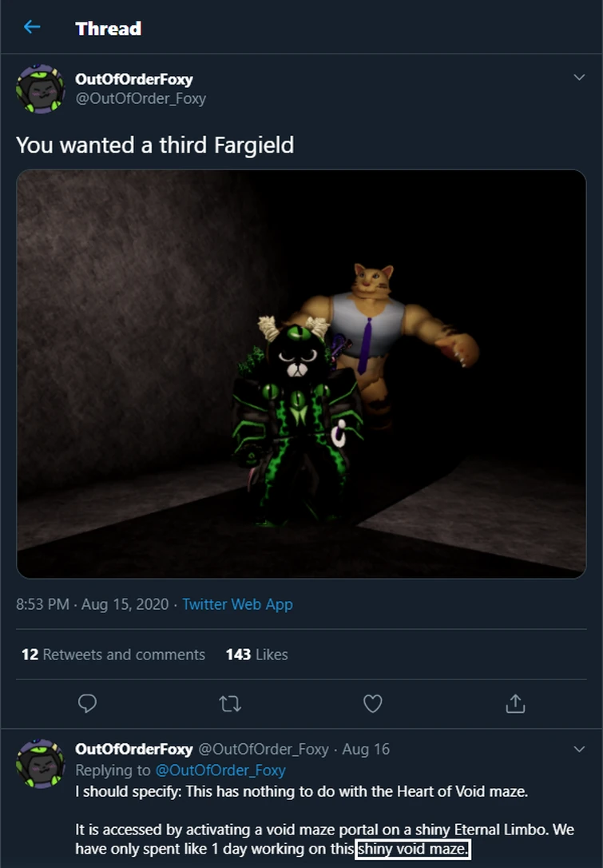Open avatar on the reply tweet
603x868 pixels.
[40, 763]
